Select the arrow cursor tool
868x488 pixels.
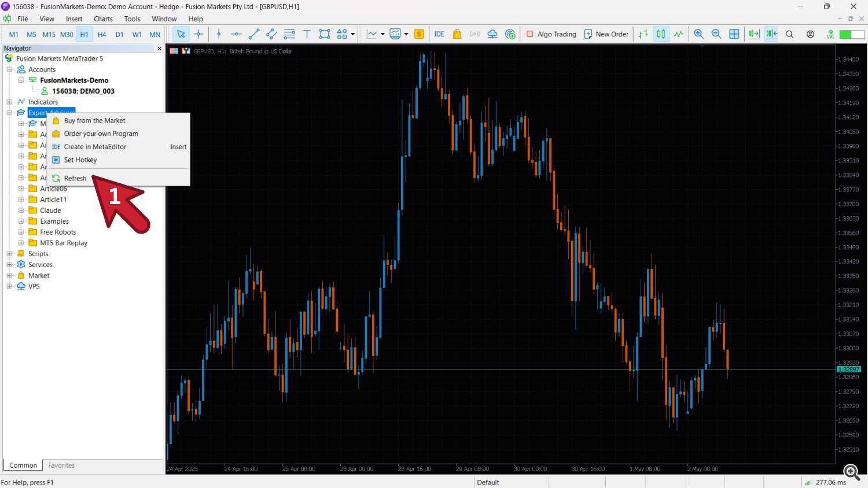pos(181,34)
